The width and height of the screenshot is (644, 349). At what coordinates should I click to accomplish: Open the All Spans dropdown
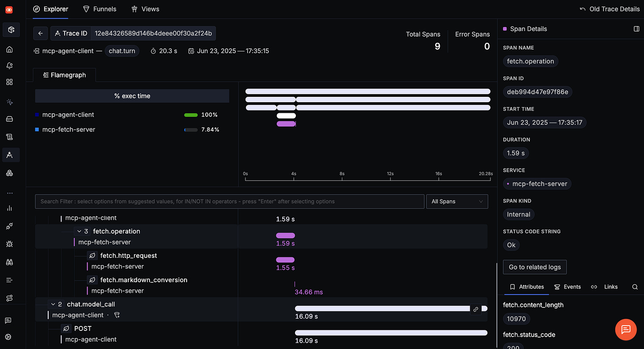pos(457,201)
